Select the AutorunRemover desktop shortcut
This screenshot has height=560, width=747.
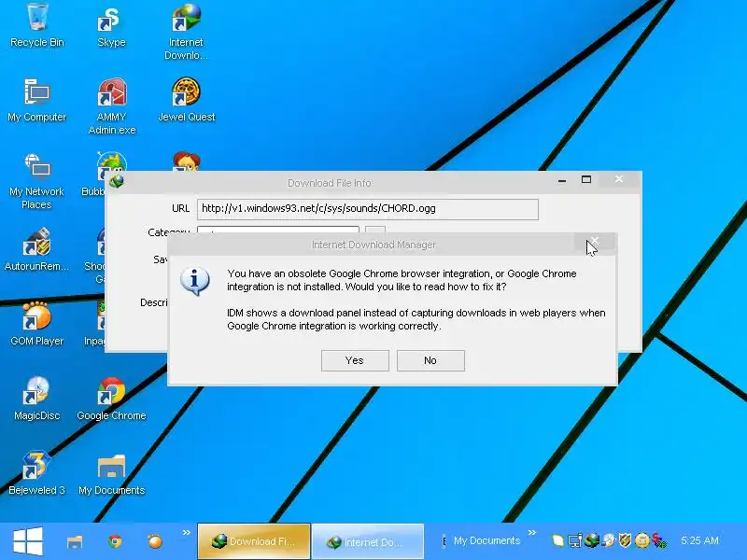pyautogui.click(x=36, y=249)
